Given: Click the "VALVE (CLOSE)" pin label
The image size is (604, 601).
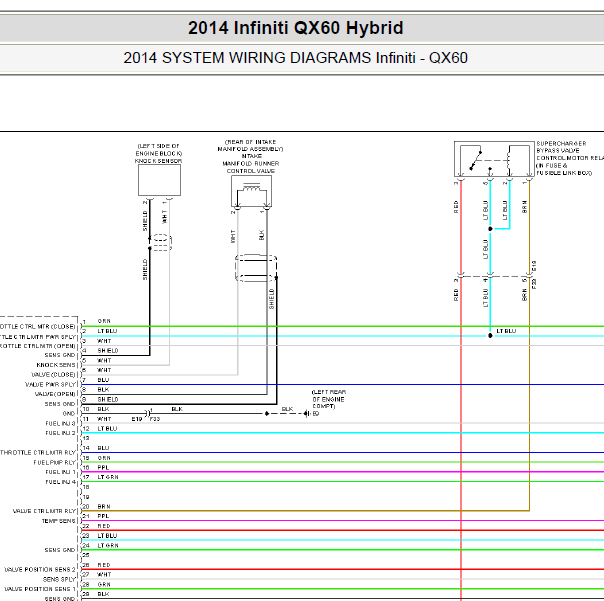Looking at the screenshot, I should (x=54, y=375).
